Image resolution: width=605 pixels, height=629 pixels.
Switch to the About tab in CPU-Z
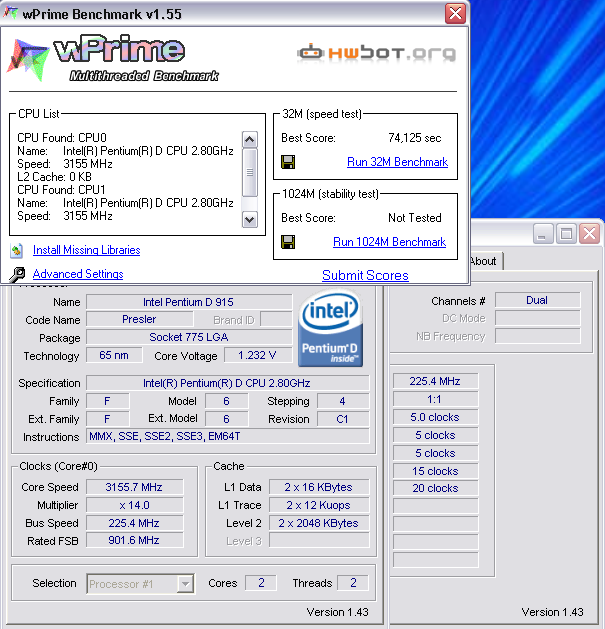click(x=483, y=261)
